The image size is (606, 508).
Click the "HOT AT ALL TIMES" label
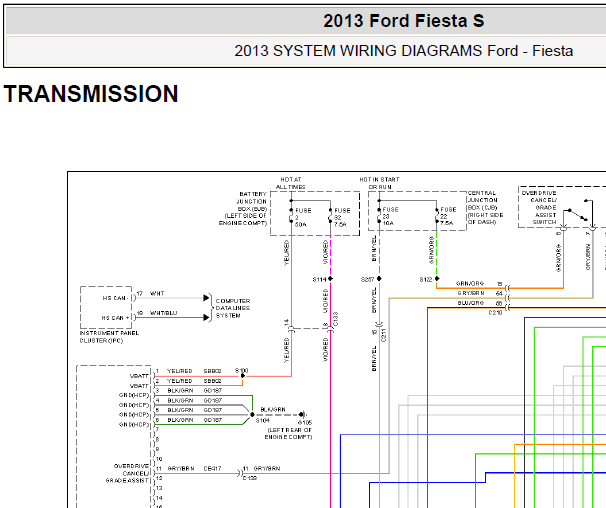[x=291, y=183]
